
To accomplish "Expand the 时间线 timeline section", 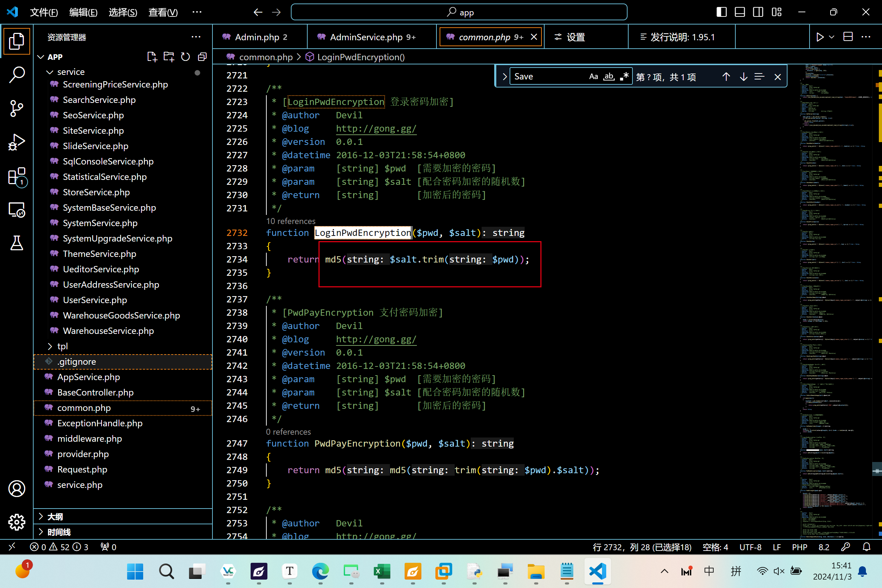I will click(123, 532).
